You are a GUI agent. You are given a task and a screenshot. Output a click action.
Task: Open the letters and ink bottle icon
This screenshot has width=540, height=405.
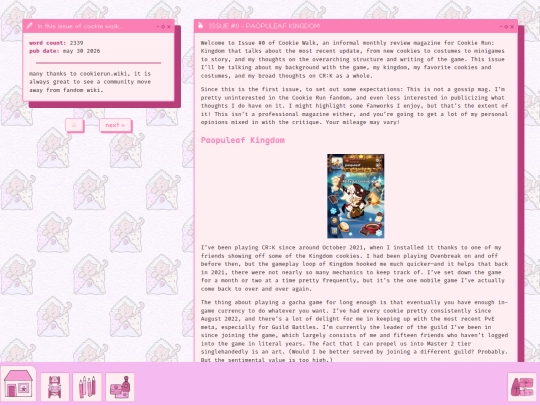[120, 387]
